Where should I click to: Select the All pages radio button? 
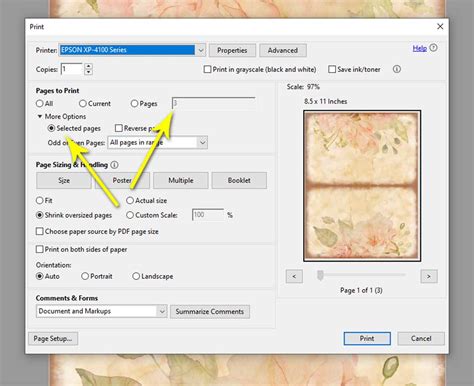(40, 103)
